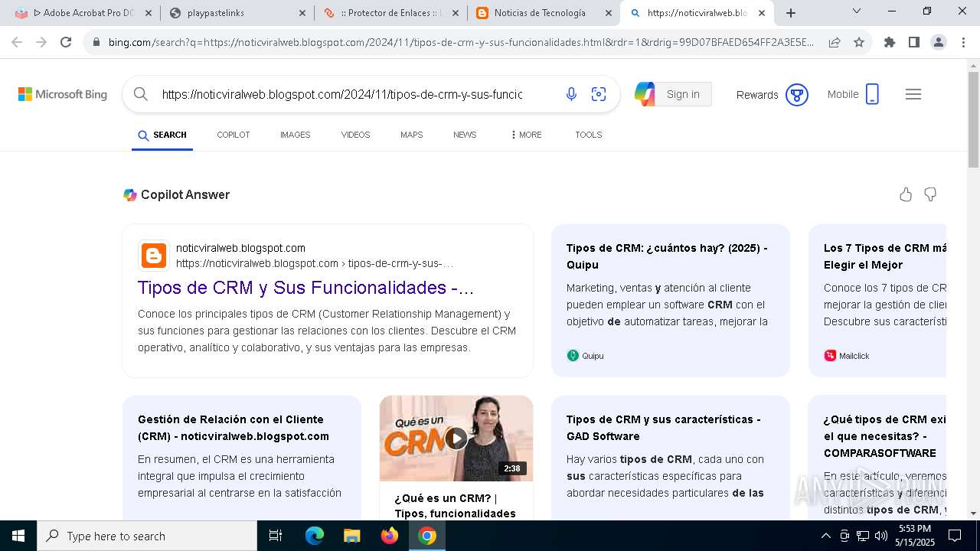
Task: Open the TOOLS search option
Action: (589, 135)
